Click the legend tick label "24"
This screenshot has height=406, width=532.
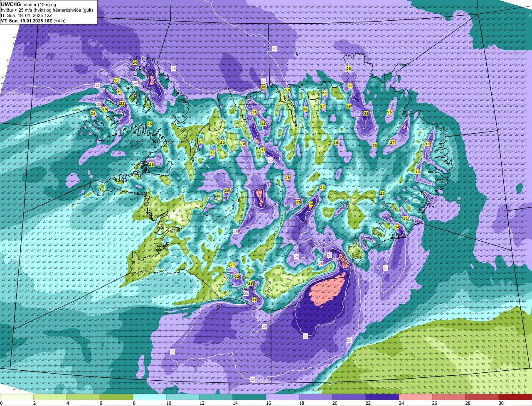[x=401, y=403]
